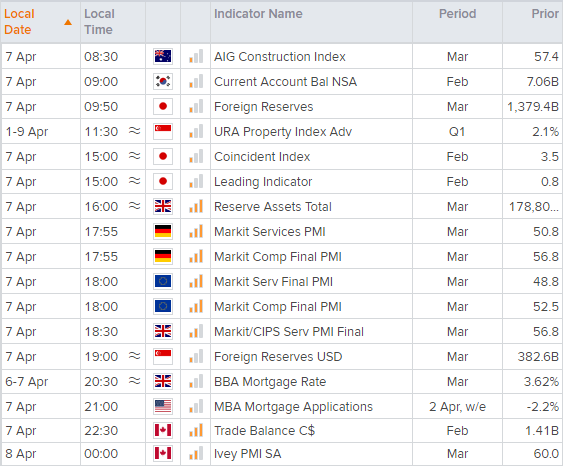The height and width of the screenshot is (466, 563).
Task: Open the BBA Mortgage Rate indicator
Action: (x=270, y=382)
